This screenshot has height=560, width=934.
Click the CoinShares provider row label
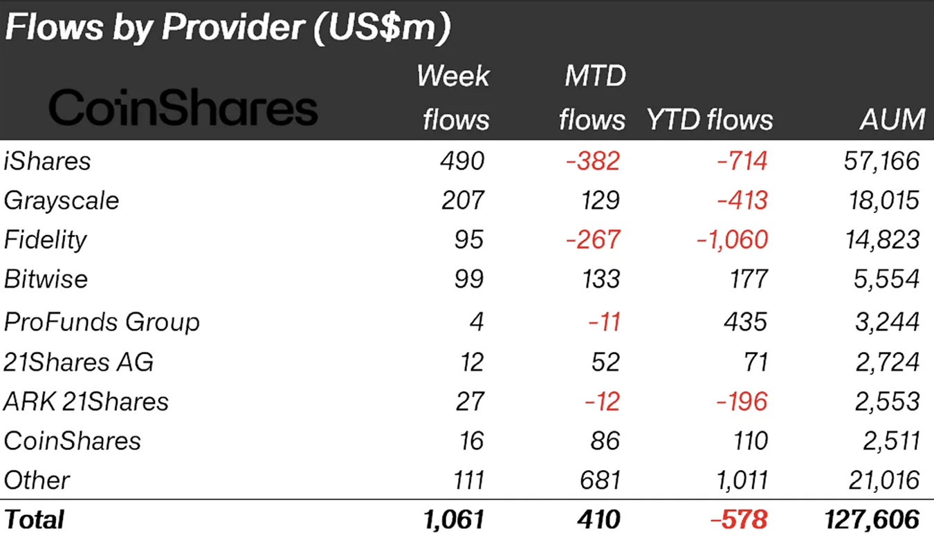tap(72, 441)
